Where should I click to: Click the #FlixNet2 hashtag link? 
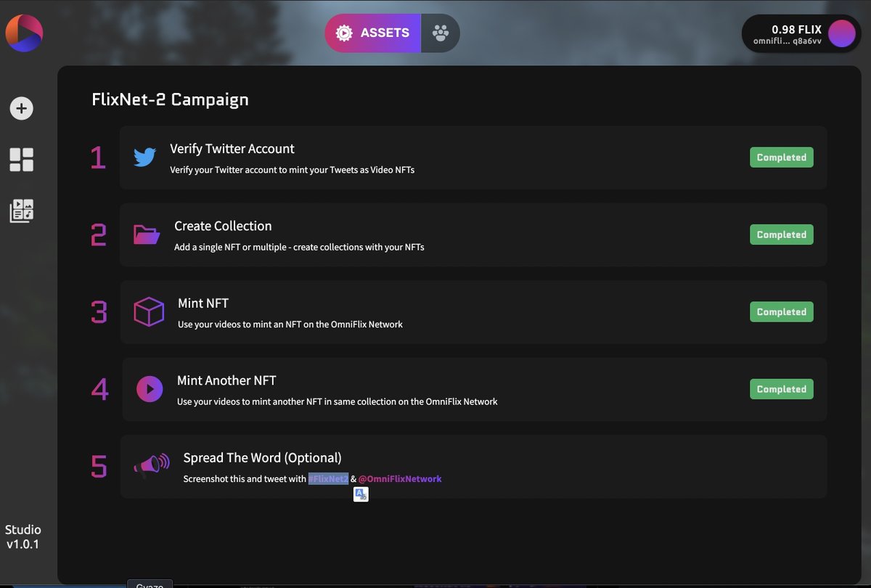pos(328,478)
